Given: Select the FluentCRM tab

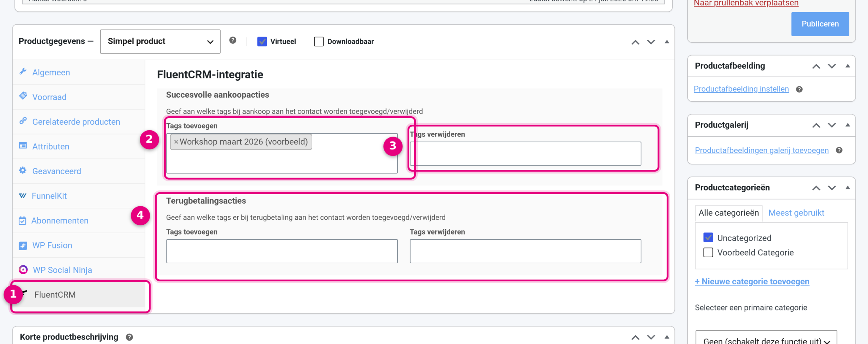Looking at the screenshot, I should (79, 295).
